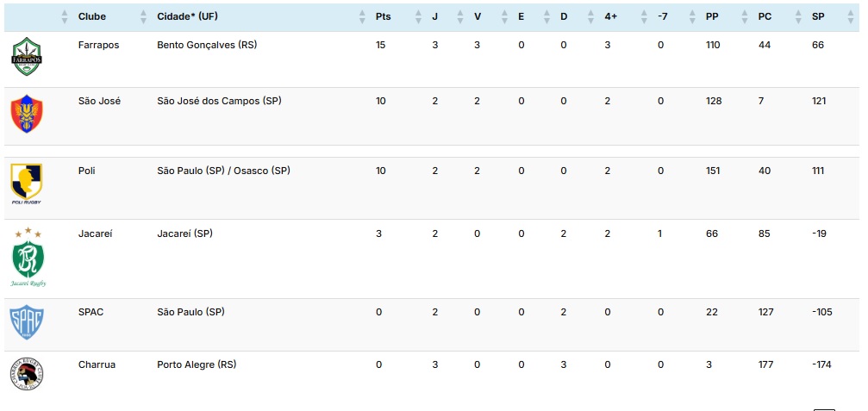This screenshot has width=868, height=411.
Task: Sort by the PP points-for arrows
Action: coord(744,16)
